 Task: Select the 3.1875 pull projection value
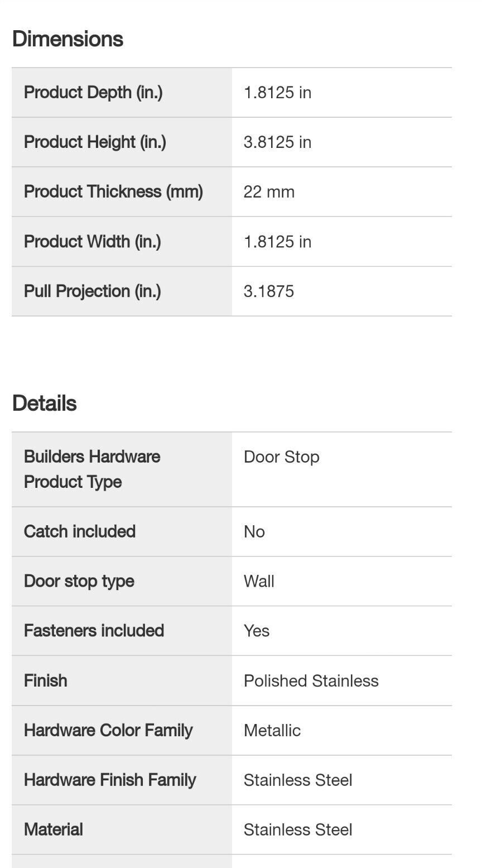(269, 291)
